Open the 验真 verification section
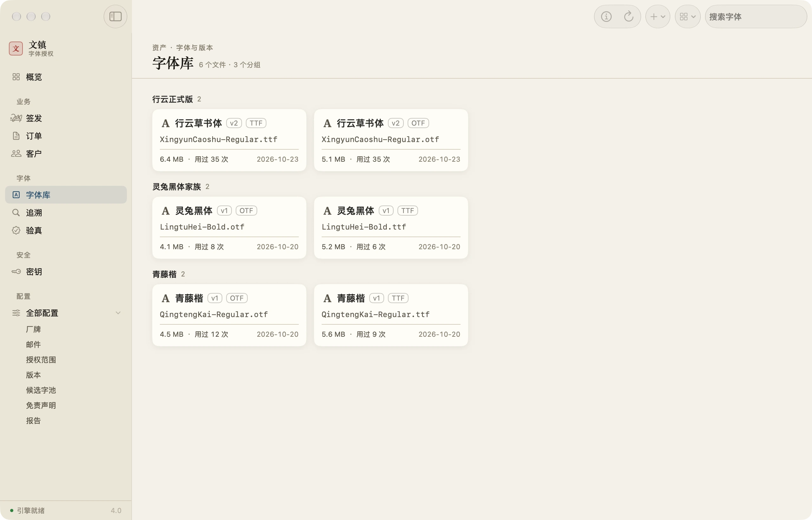Screen dimensions: 812x520 pos(66,230)
